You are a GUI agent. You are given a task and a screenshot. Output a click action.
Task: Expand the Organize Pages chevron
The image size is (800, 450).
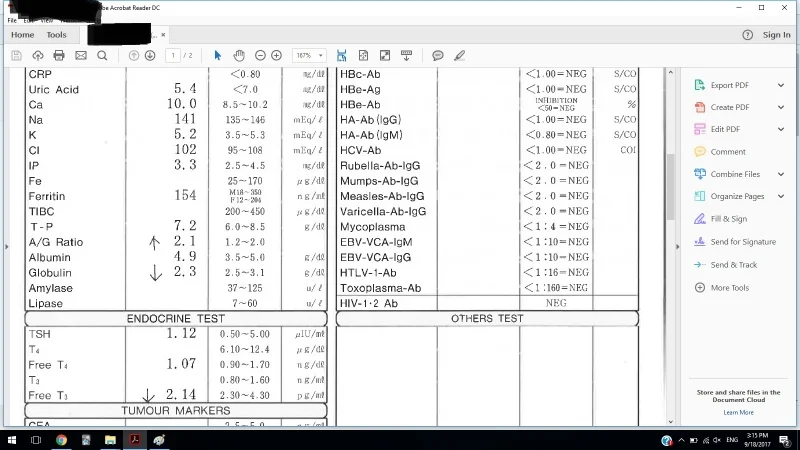pyautogui.click(x=781, y=196)
